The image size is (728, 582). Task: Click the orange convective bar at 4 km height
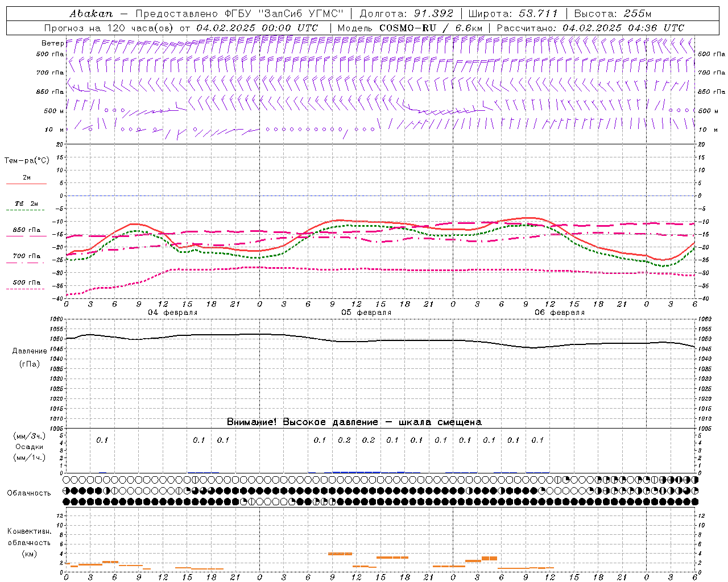click(x=340, y=554)
